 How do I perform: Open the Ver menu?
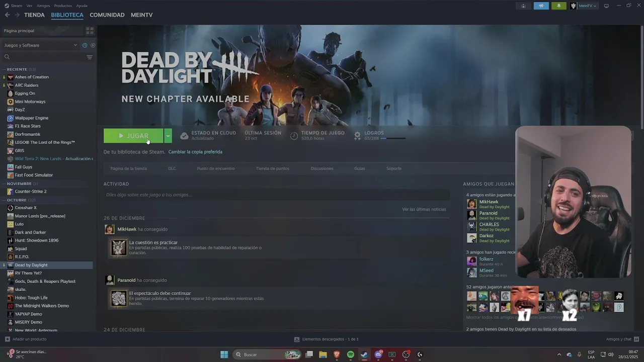point(29,6)
